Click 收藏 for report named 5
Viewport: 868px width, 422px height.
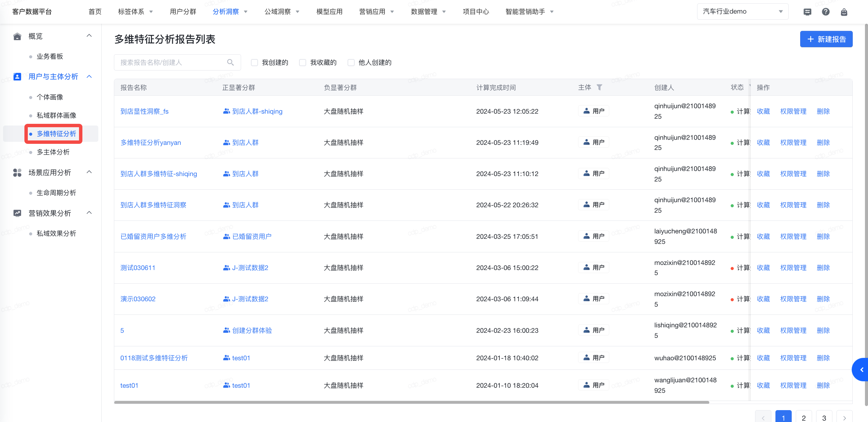764,331
